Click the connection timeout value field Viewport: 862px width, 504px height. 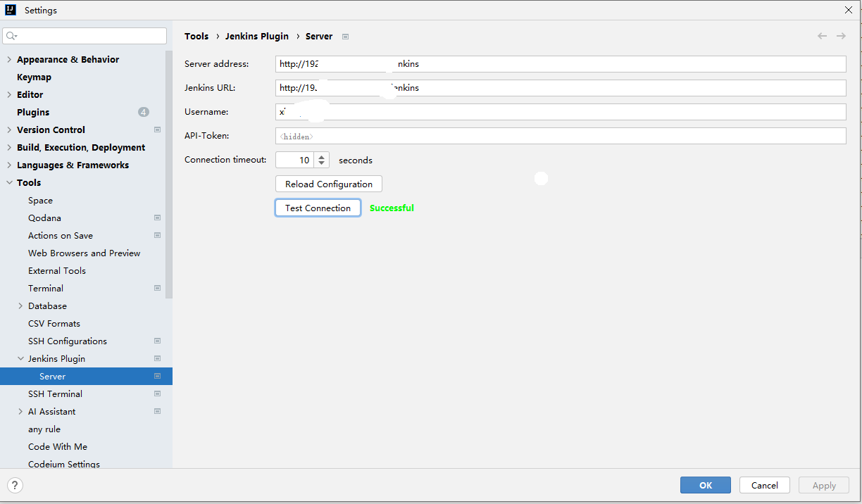coord(294,160)
